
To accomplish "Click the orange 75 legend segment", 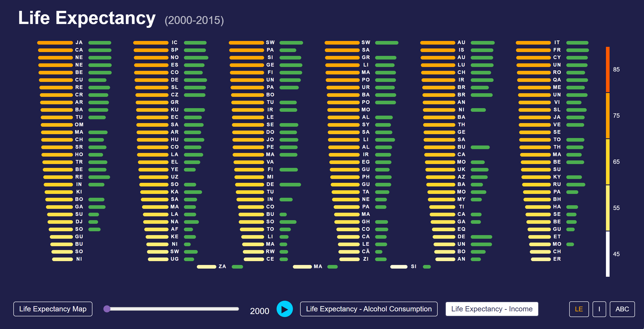I will pos(608,116).
